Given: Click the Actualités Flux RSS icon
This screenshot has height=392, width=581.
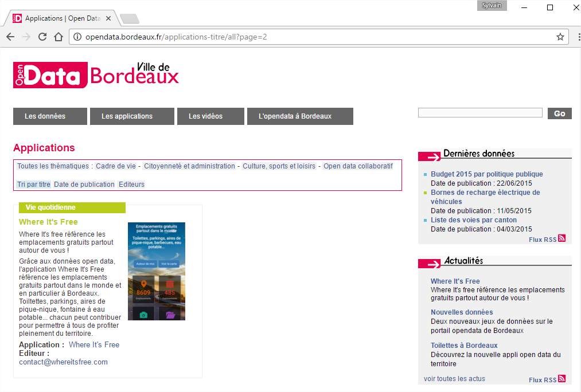Looking at the screenshot, I should tap(561, 378).
